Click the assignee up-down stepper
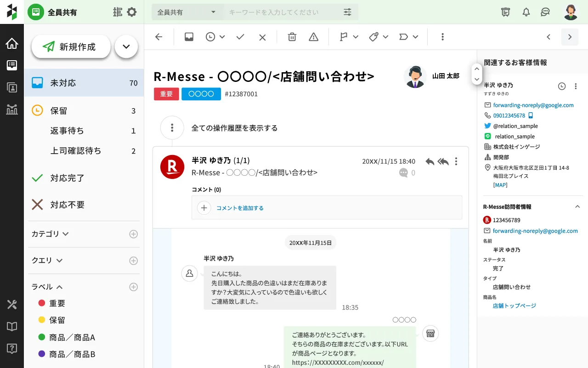The image size is (588, 368). click(476, 75)
